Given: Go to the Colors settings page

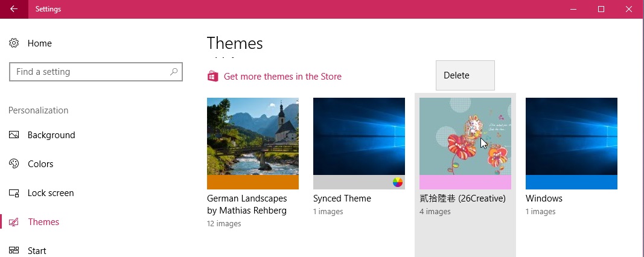Looking at the screenshot, I should point(40,164).
